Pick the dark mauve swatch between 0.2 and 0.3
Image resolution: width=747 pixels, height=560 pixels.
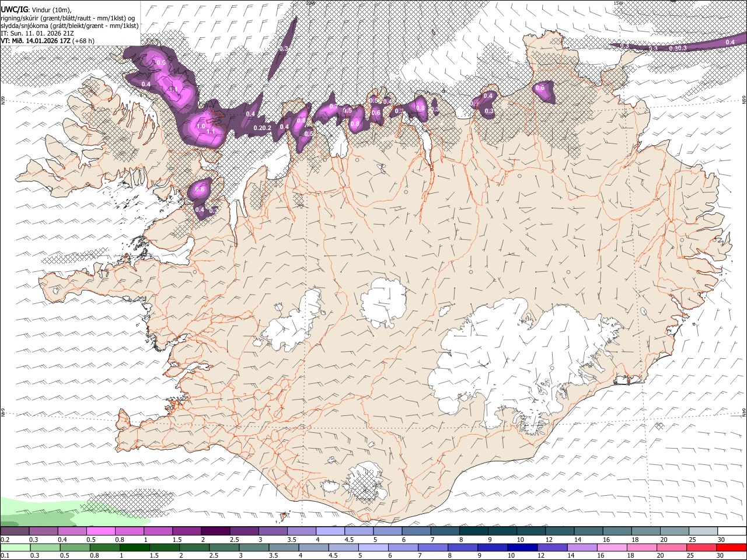point(15,531)
